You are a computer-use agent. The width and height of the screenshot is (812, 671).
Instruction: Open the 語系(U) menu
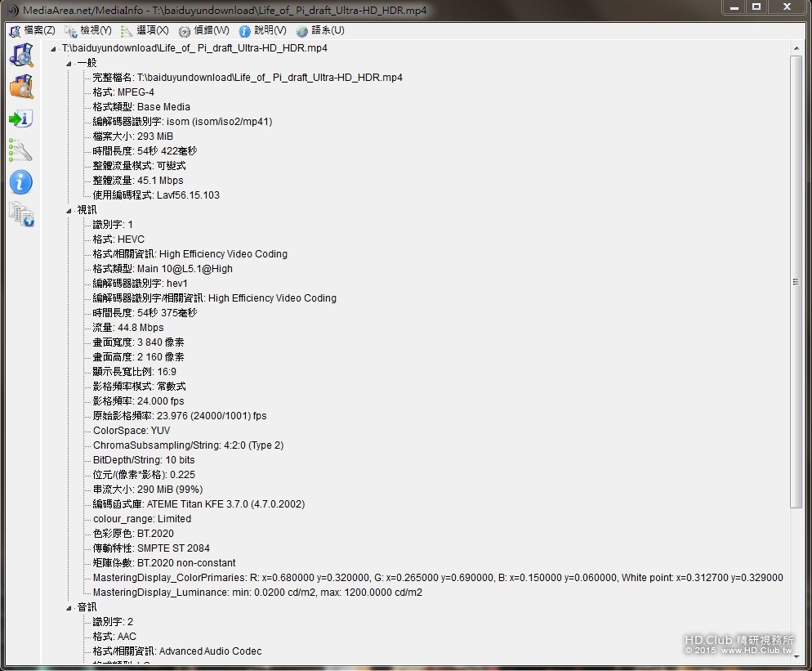[320, 30]
